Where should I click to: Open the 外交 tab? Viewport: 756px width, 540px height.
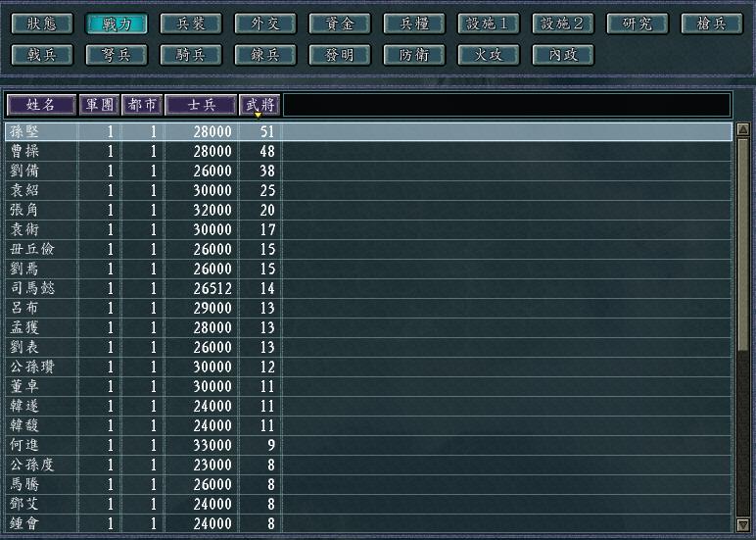265,24
